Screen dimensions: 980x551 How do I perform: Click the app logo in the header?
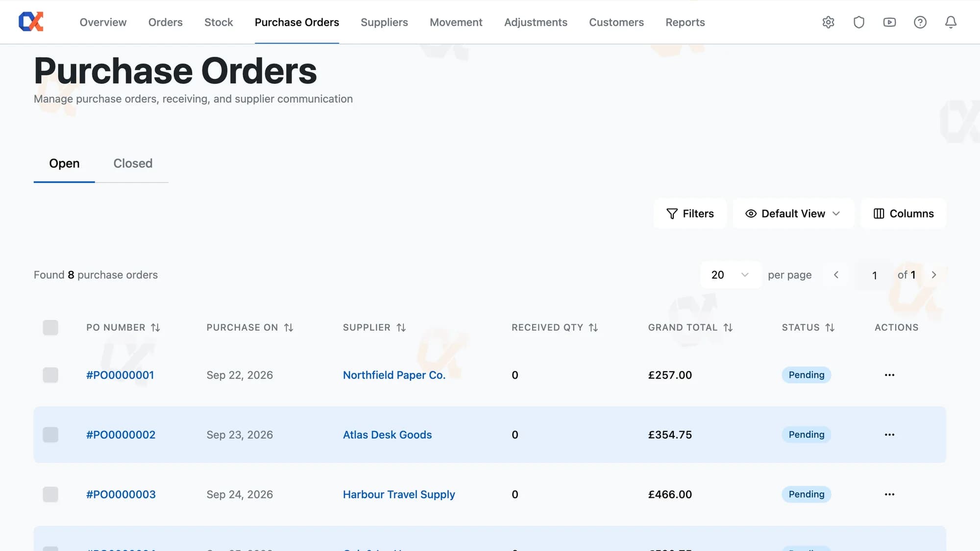[31, 22]
